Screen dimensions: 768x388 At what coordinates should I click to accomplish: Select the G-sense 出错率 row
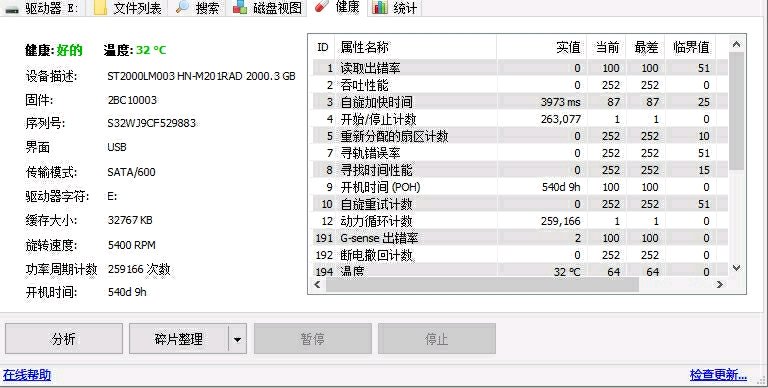520,238
